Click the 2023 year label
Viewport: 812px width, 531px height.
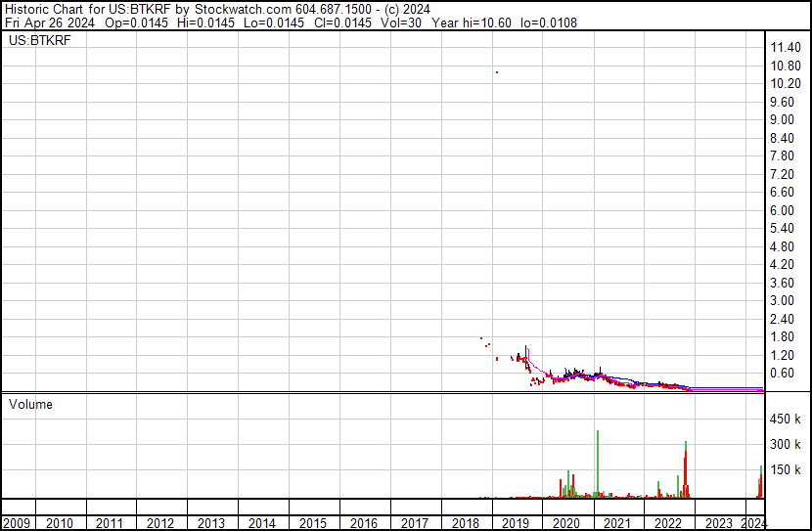click(719, 523)
